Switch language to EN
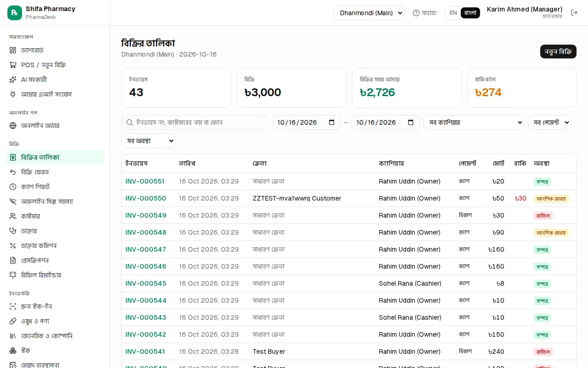This screenshot has height=368, width=588. click(x=453, y=13)
